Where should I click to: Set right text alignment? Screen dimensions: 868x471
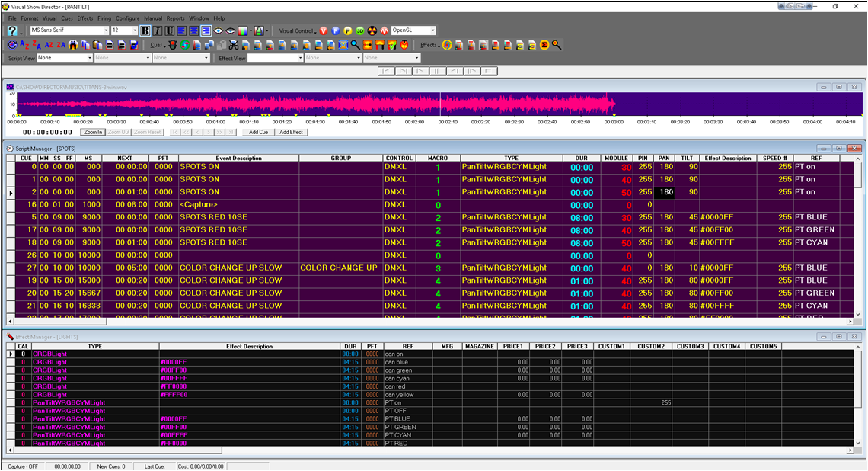pyautogui.click(x=206, y=31)
